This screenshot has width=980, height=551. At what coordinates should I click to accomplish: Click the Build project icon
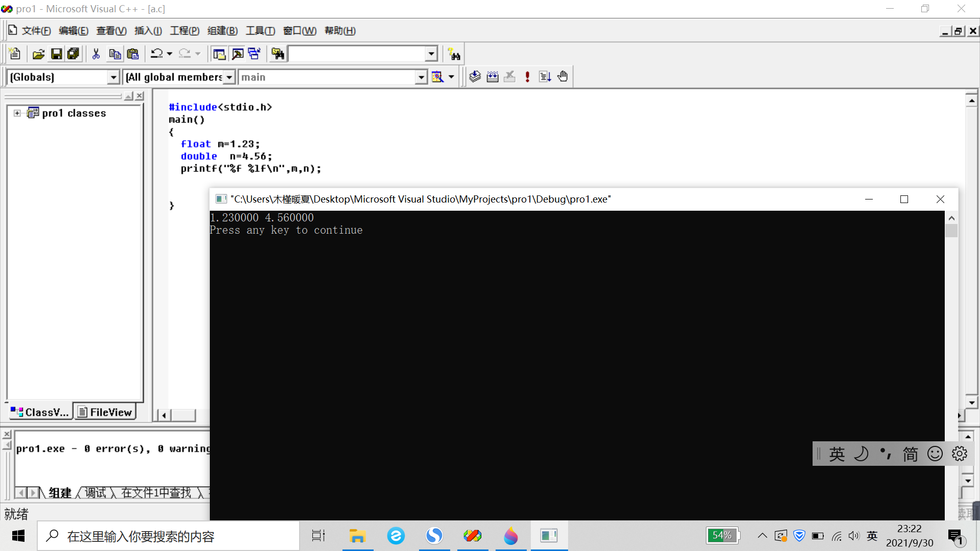pos(492,77)
